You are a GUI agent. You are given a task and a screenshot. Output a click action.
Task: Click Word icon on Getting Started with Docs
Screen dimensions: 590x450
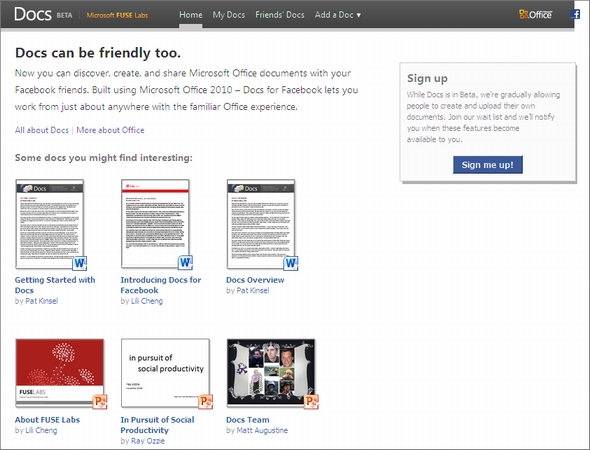(79, 263)
